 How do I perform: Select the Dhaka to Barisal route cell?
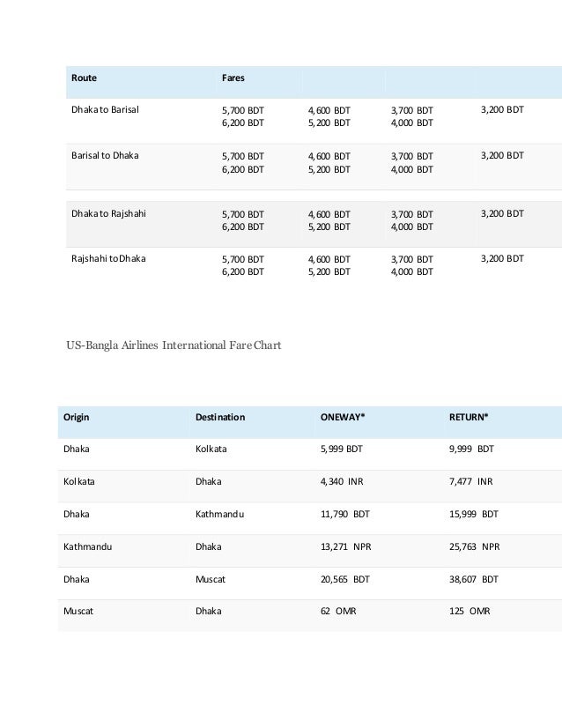click(x=105, y=110)
